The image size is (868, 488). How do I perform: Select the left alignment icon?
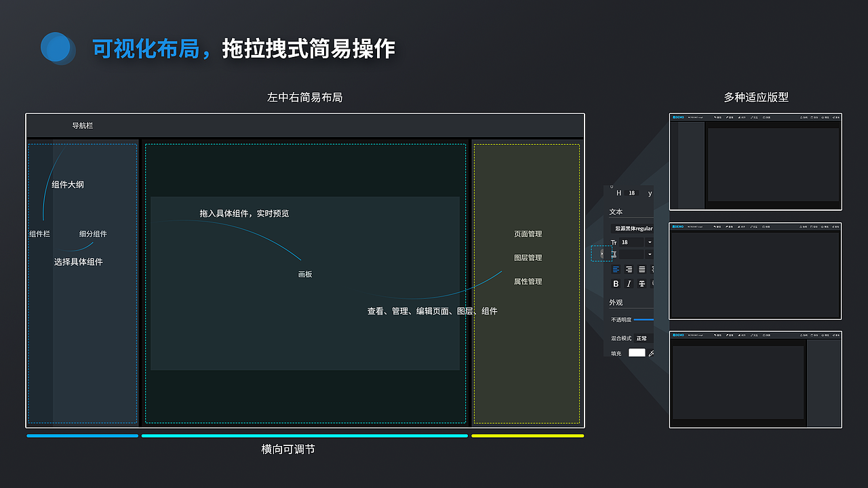coord(615,269)
